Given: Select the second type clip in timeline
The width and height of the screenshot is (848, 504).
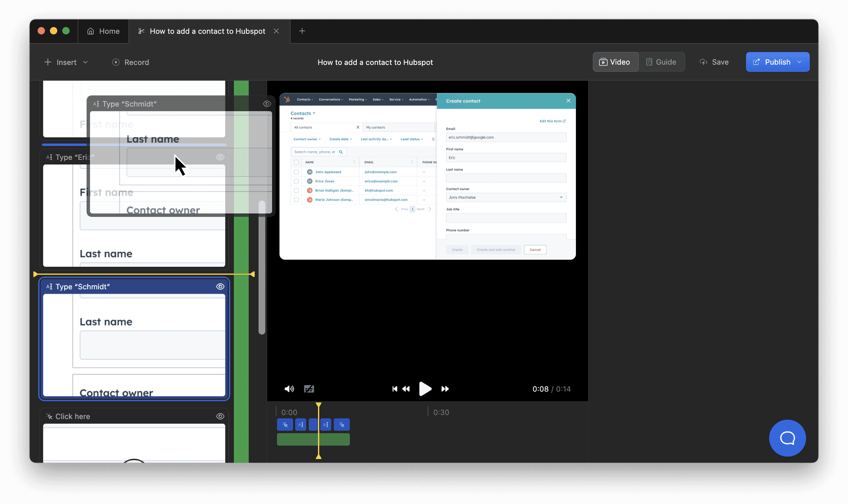Looking at the screenshot, I should [326, 424].
